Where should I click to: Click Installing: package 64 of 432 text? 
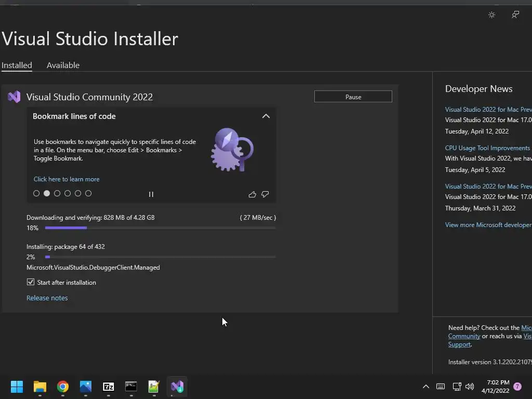coord(65,247)
